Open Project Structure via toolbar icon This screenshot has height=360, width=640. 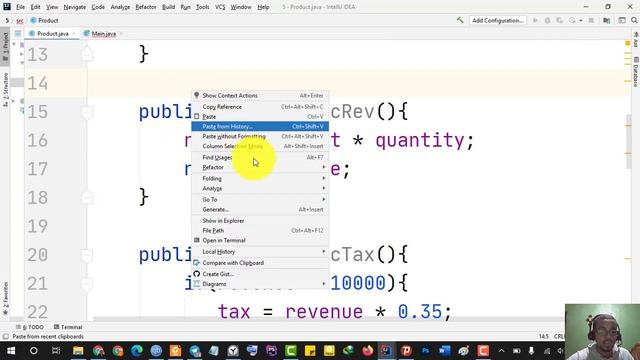pos(607,20)
